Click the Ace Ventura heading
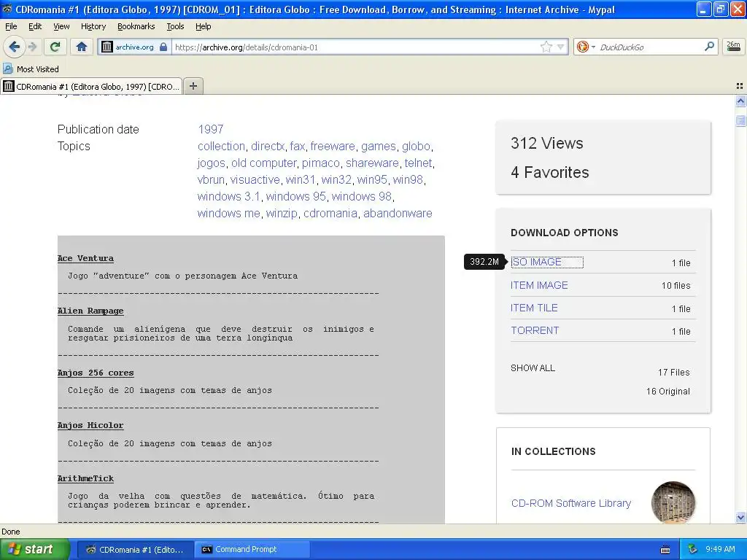Image resolution: width=747 pixels, height=560 pixels. coord(86,258)
